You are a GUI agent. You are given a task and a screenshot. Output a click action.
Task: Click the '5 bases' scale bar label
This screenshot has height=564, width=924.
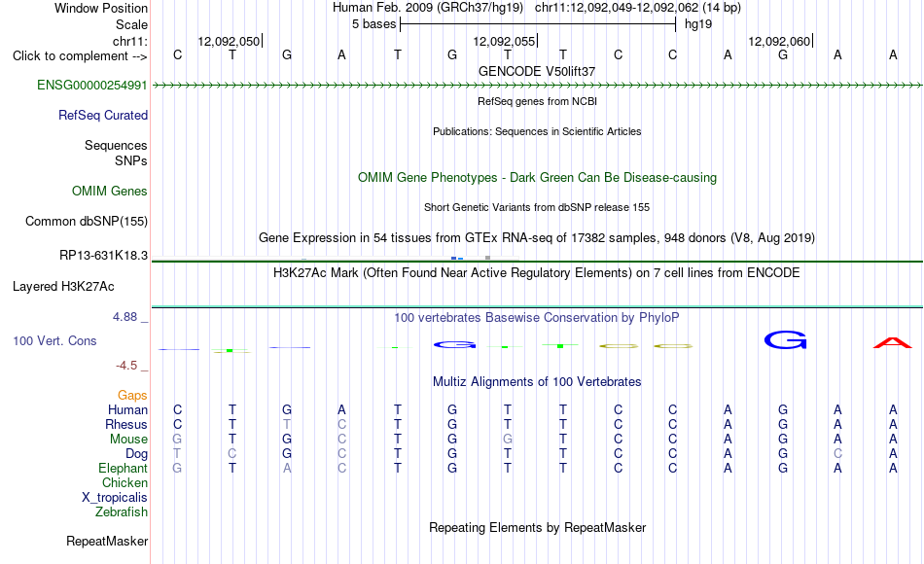pyautogui.click(x=374, y=24)
